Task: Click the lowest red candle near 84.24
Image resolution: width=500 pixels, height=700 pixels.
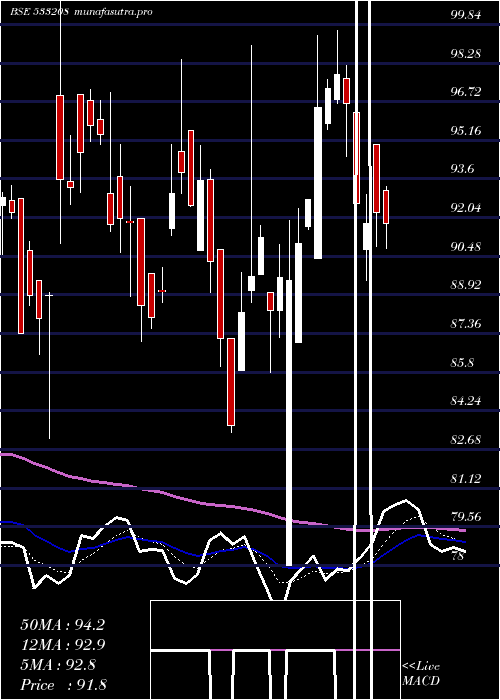Action: click(231, 382)
